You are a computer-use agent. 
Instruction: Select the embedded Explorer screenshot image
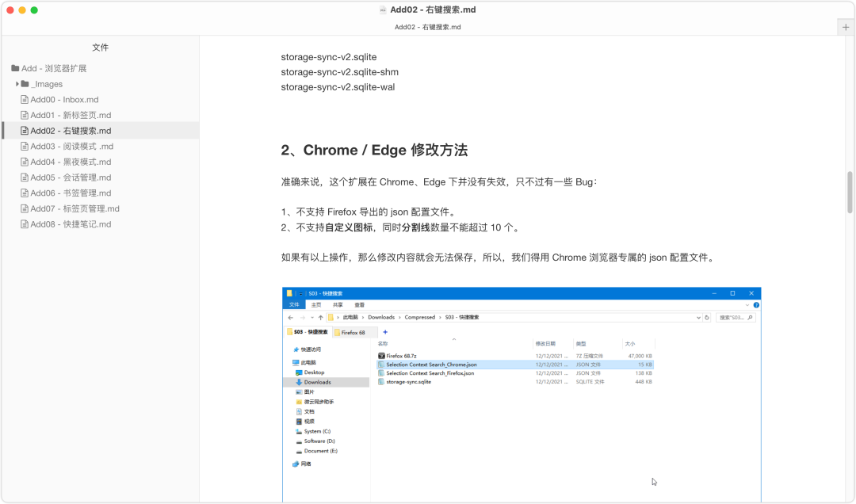[522, 394]
